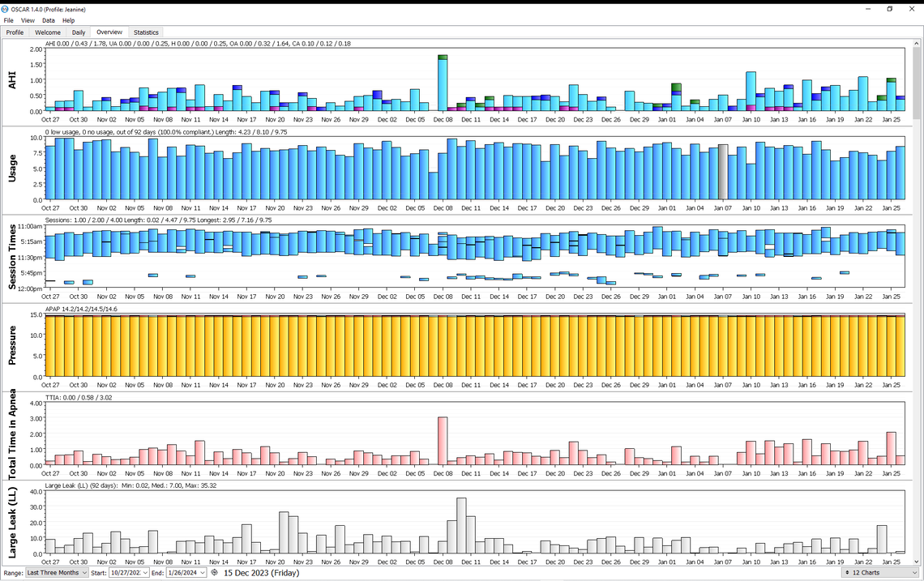Open the File menu

[x=8, y=20]
